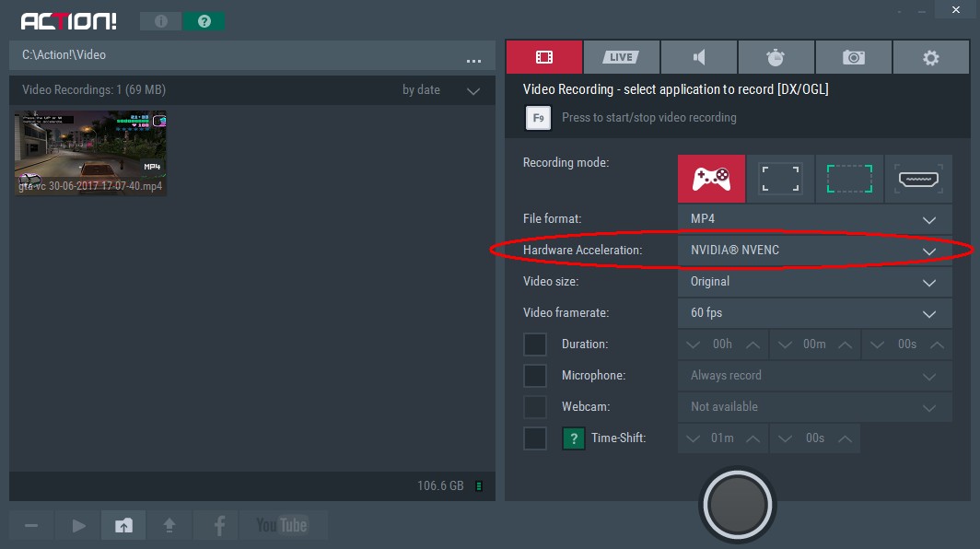The width and height of the screenshot is (980, 549).
Task: Play the selected recording
Action: pyautogui.click(x=78, y=525)
